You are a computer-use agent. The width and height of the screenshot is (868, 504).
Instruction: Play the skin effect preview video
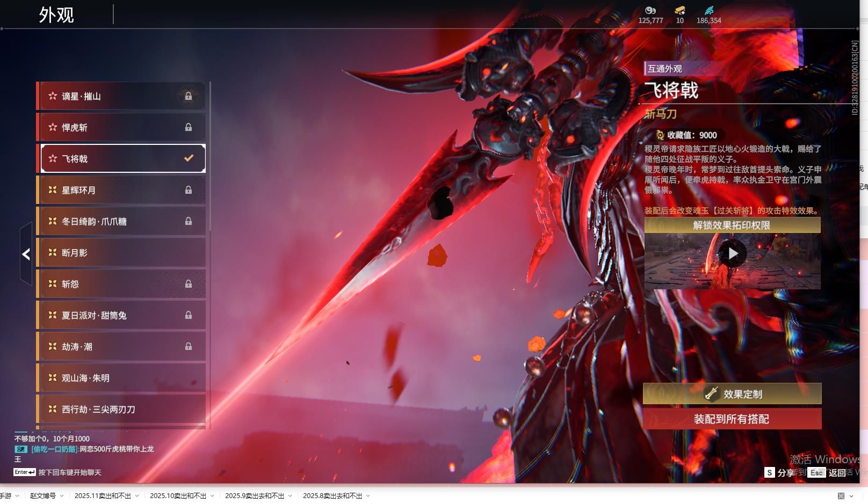(733, 253)
